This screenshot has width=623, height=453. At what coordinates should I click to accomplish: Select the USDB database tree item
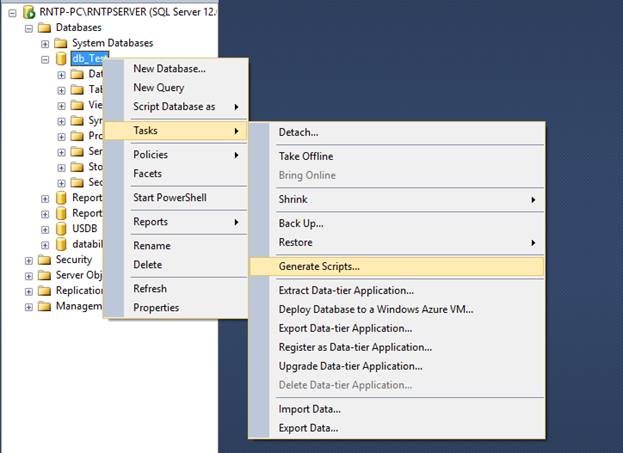(85, 229)
